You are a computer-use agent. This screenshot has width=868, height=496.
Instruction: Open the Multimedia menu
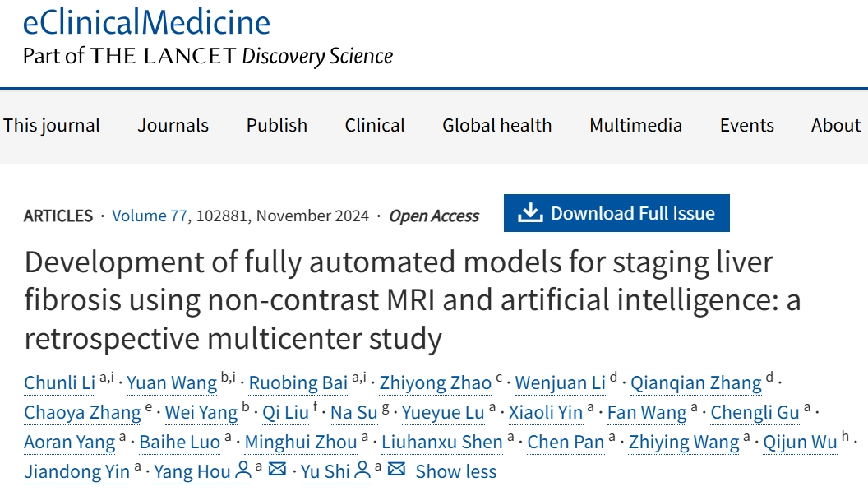pos(635,125)
